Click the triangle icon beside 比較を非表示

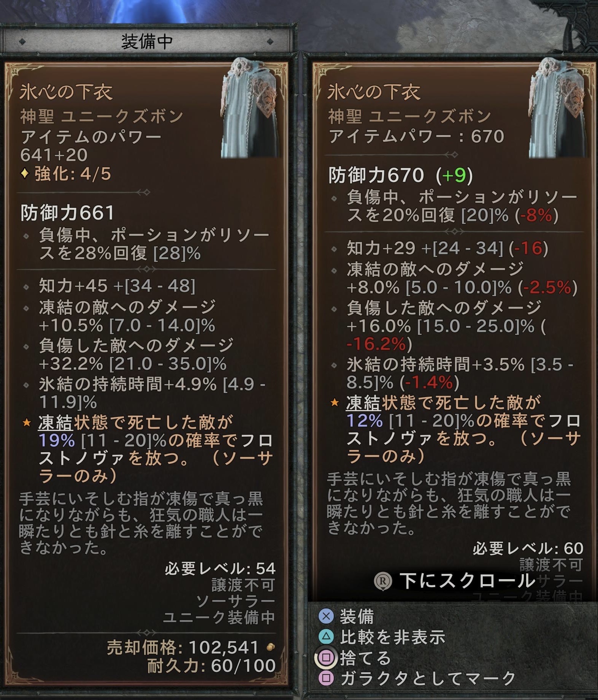pyautogui.click(x=326, y=637)
